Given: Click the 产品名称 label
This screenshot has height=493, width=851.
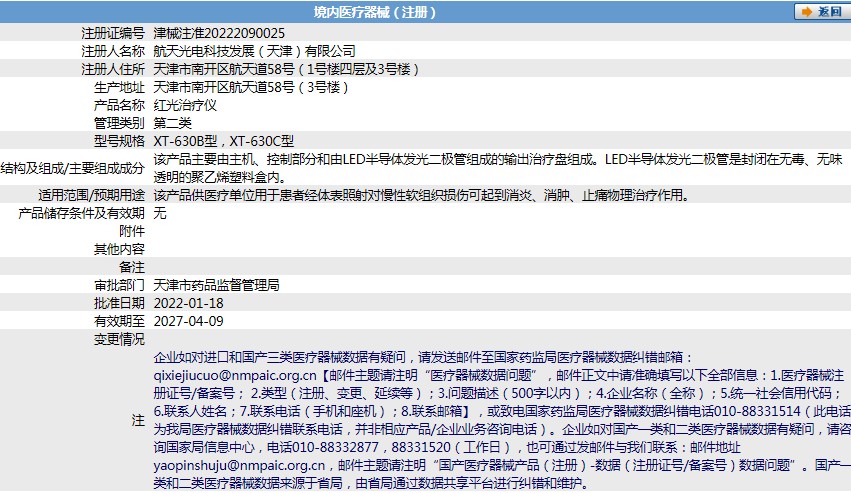Looking at the screenshot, I should click(119, 105).
